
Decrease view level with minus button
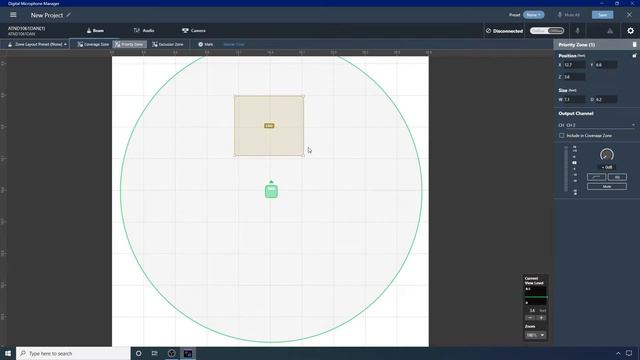[530, 318]
